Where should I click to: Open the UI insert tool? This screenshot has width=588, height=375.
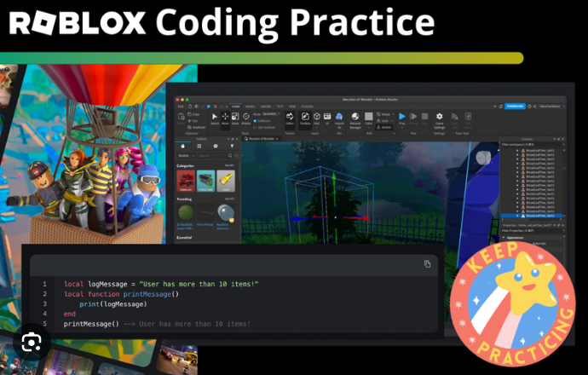pos(327,118)
